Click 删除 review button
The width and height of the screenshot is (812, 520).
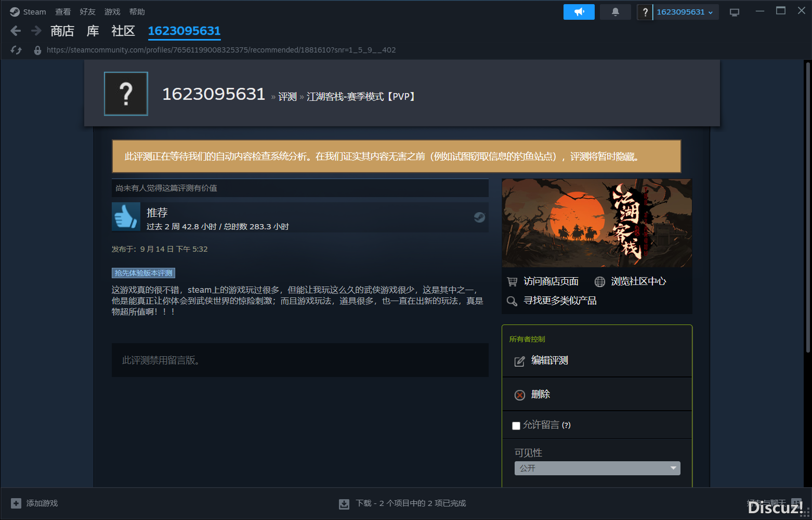(541, 394)
